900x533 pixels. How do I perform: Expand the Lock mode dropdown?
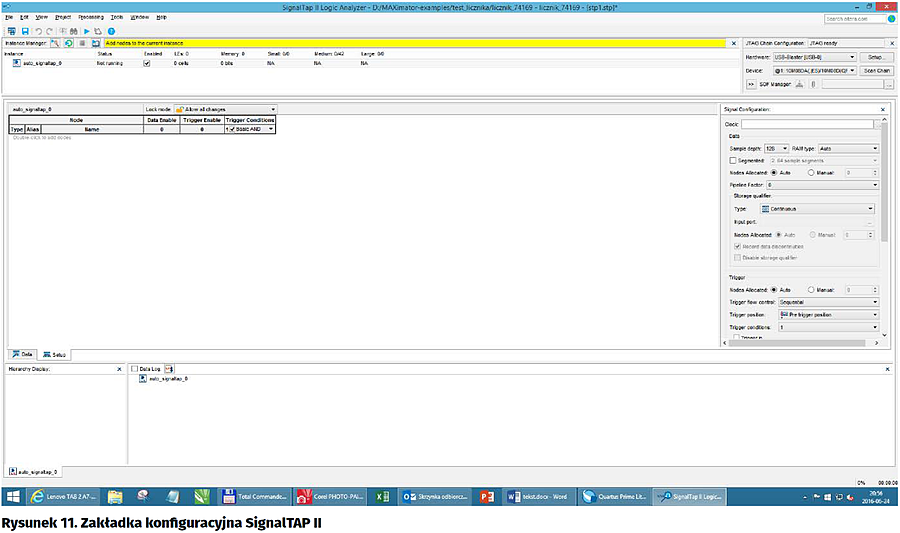click(225, 108)
